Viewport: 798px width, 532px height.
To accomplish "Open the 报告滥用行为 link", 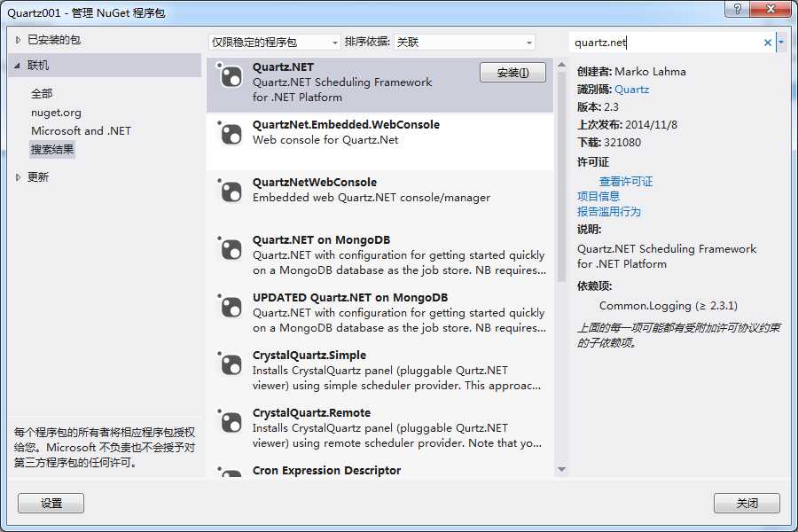I will 609,211.
